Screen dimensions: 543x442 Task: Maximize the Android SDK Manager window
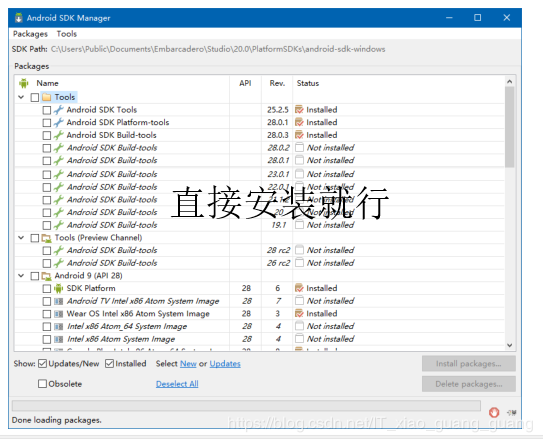pyautogui.click(x=478, y=18)
